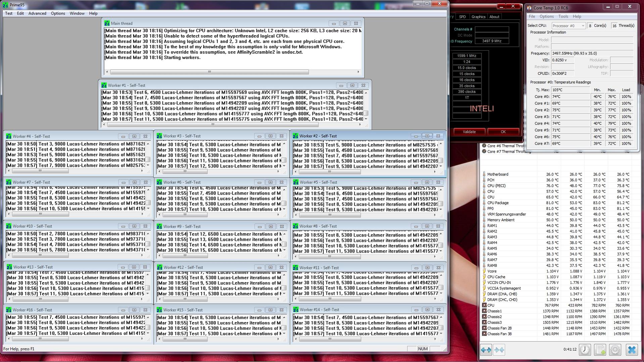Click the Chassis Fan 3B fan icon
This screenshot has width=644, height=362.
pos(484,334)
